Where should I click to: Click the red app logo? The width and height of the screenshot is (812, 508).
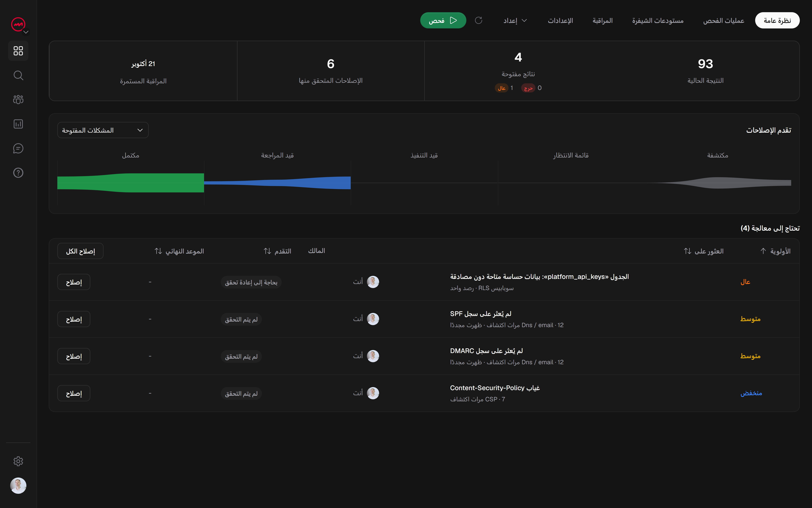tap(18, 24)
